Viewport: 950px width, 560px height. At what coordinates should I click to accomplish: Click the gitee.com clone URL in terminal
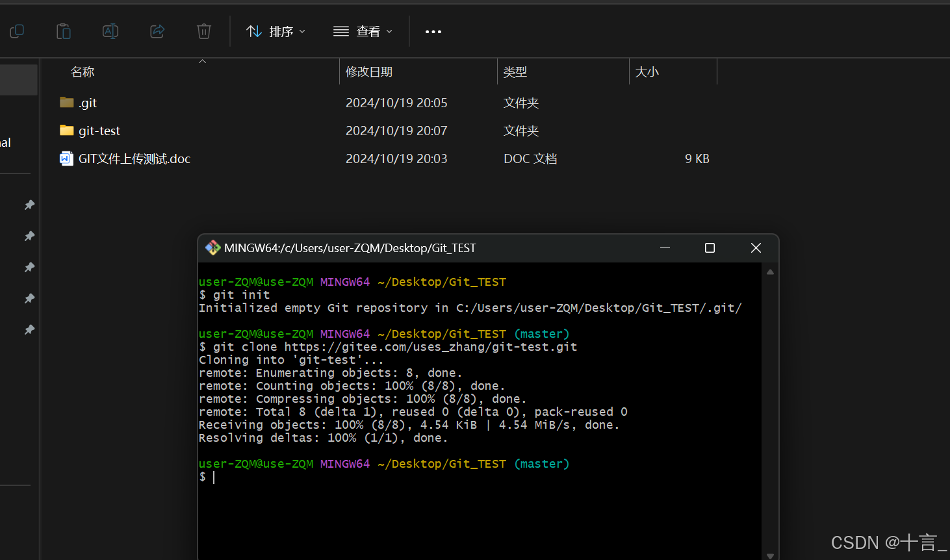click(x=431, y=347)
